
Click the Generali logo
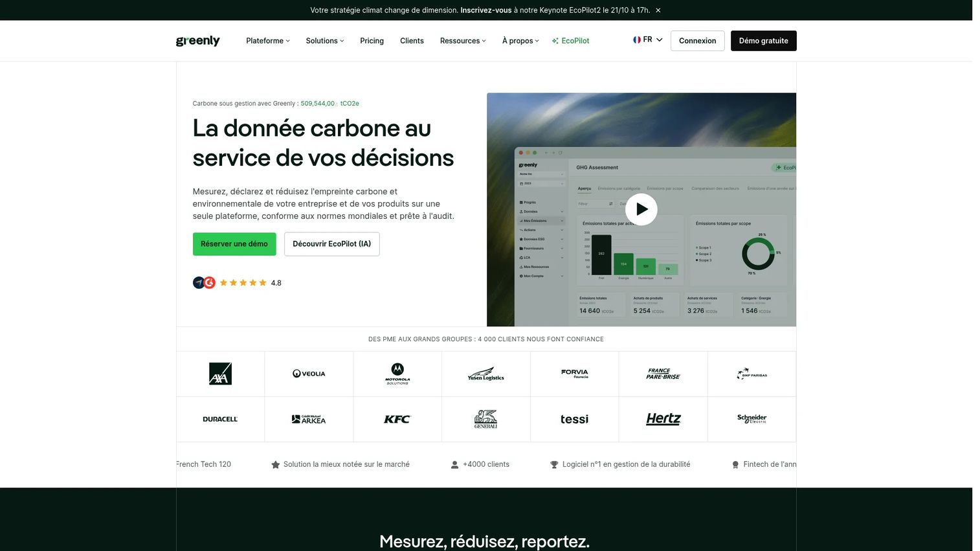click(485, 419)
